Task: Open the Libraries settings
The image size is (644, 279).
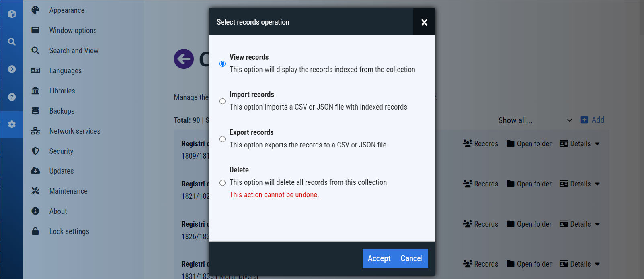Action: point(62,91)
